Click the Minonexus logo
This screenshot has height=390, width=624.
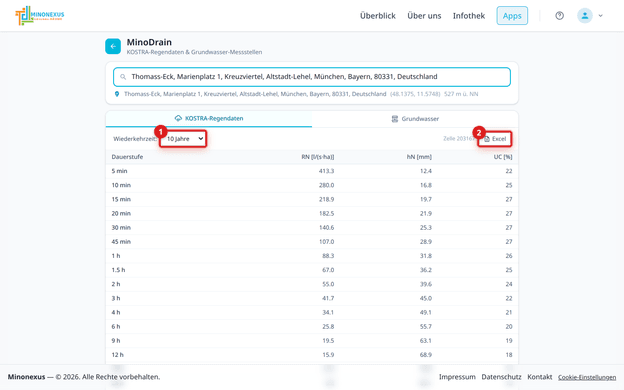tap(40, 16)
